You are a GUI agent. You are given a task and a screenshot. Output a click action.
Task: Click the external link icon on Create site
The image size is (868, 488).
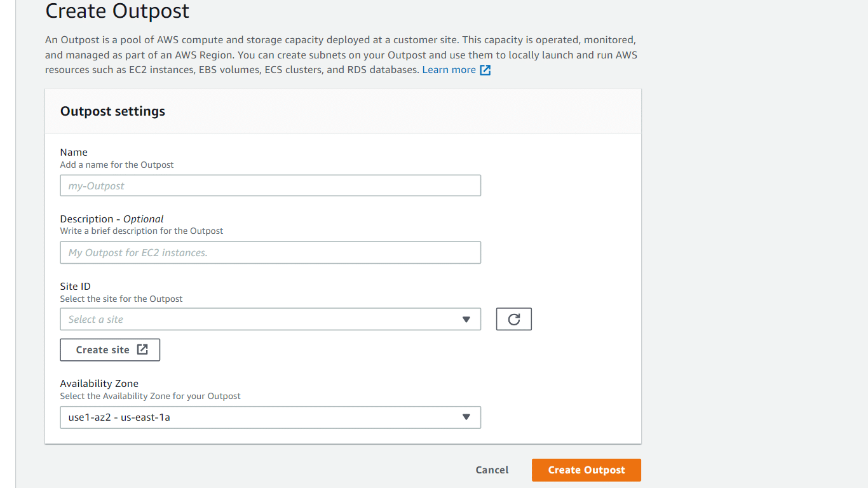pos(140,349)
